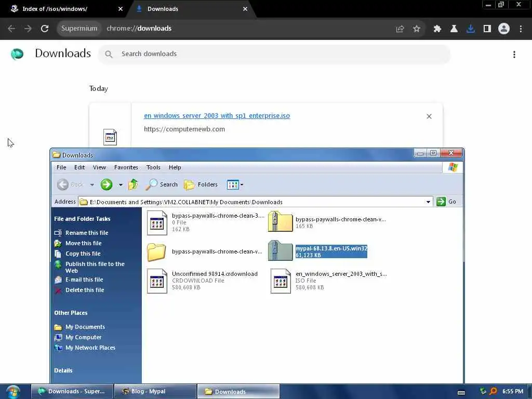The height and width of the screenshot is (399, 532).
Task: Click the Explorer Back button
Action: coord(70,184)
